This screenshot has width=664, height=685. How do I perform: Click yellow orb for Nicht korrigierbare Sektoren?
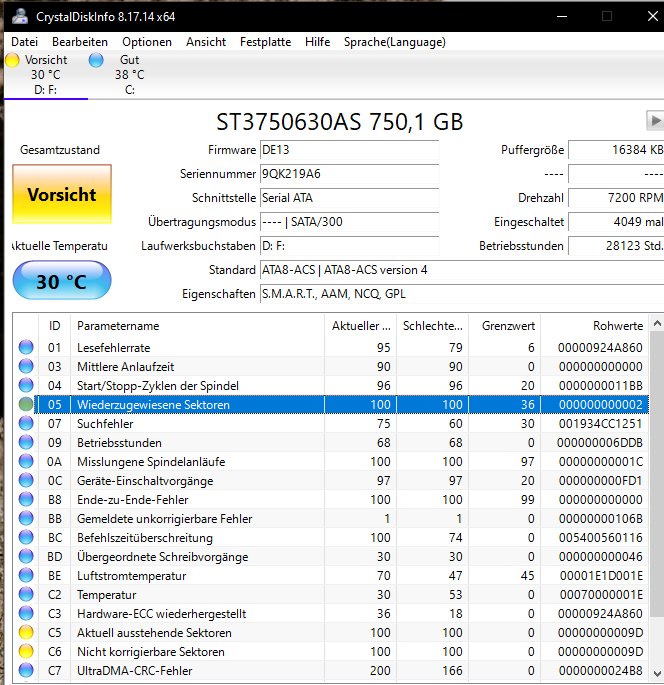click(26, 651)
